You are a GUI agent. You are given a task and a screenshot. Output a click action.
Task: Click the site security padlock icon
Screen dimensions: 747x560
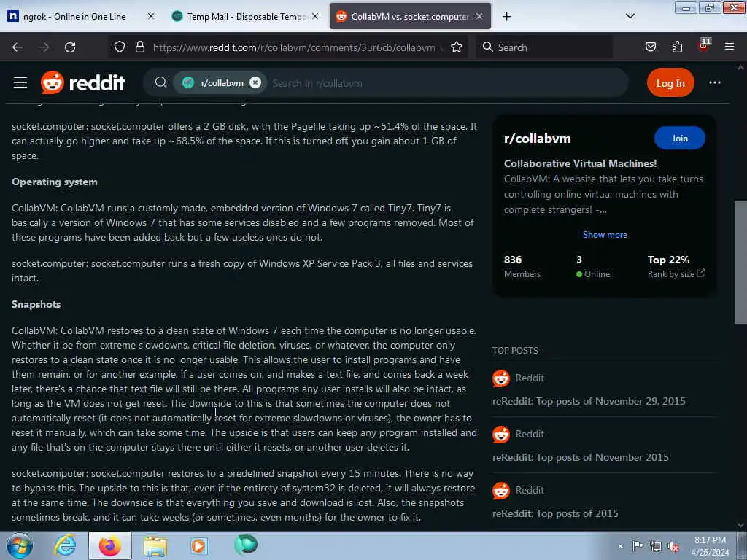pos(139,47)
